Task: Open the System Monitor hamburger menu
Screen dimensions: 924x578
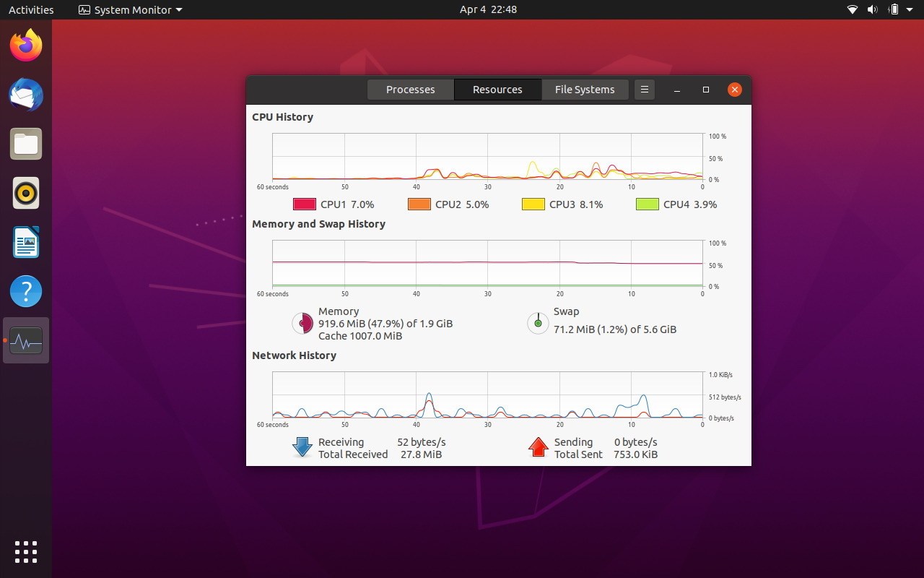Action: click(644, 89)
